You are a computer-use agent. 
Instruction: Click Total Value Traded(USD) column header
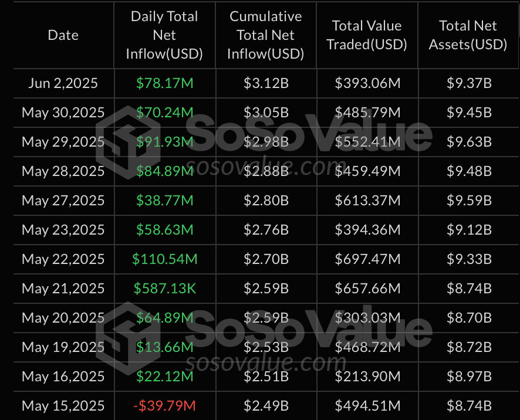[367, 35]
